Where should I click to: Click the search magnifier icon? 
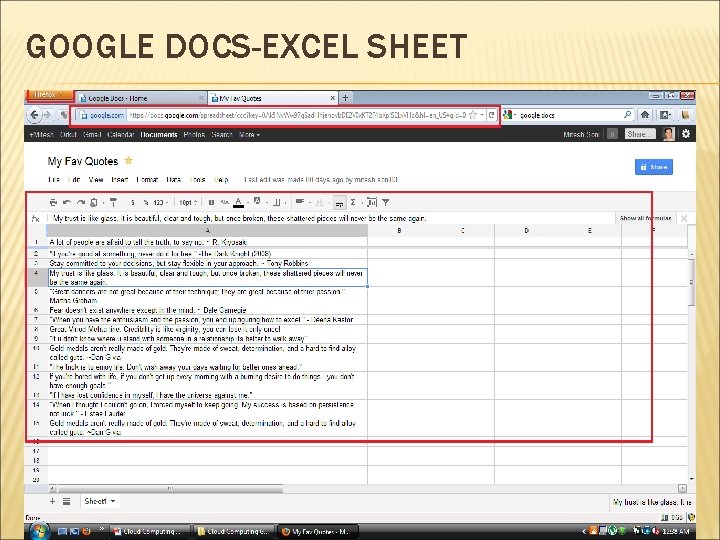[x=627, y=115]
